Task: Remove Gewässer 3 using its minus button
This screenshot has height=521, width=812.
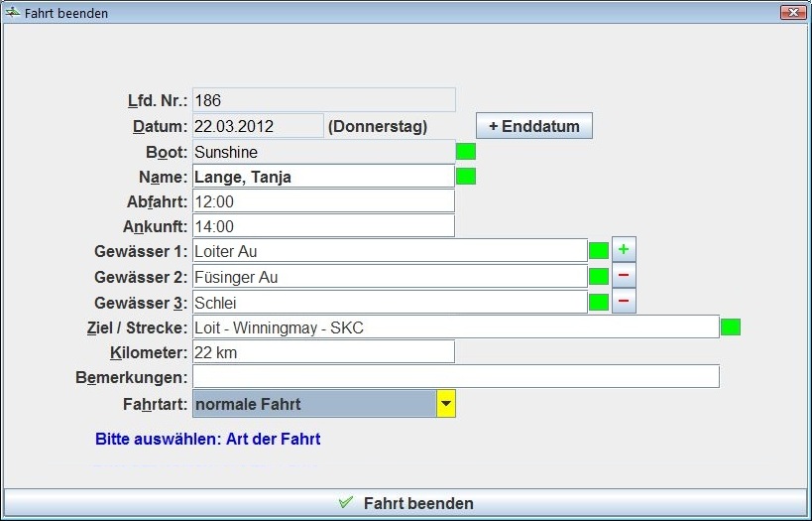Action: point(624,301)
